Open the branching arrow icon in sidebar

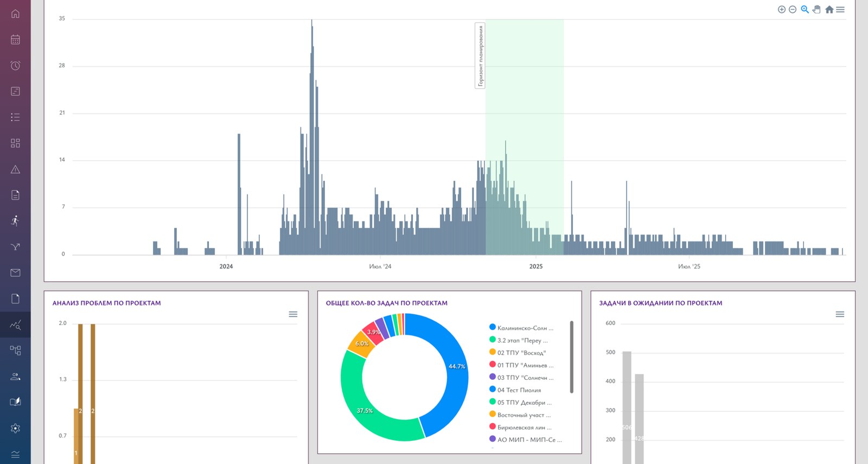(x=15, y=247)
